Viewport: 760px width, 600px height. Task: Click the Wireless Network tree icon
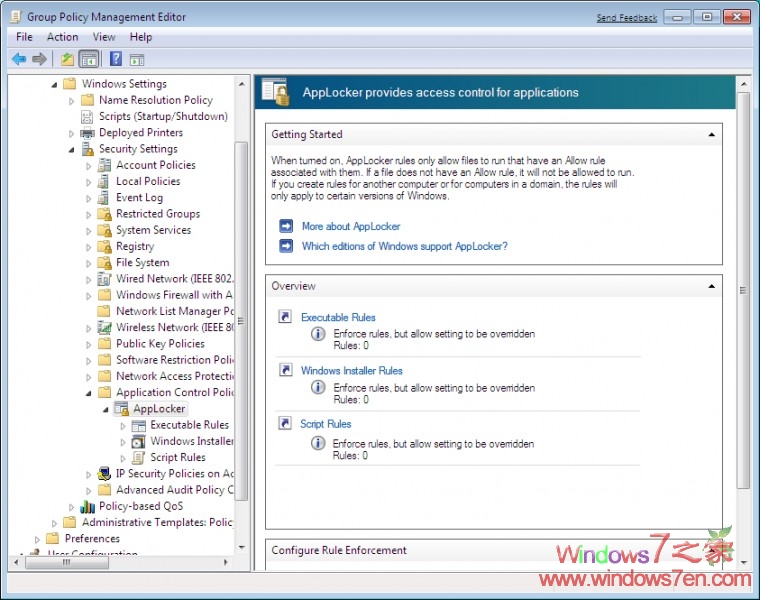pos(104,328)
